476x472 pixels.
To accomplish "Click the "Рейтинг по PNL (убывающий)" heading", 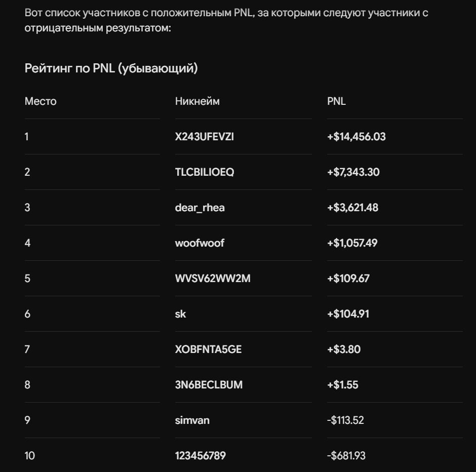I will tap(111, 68).
